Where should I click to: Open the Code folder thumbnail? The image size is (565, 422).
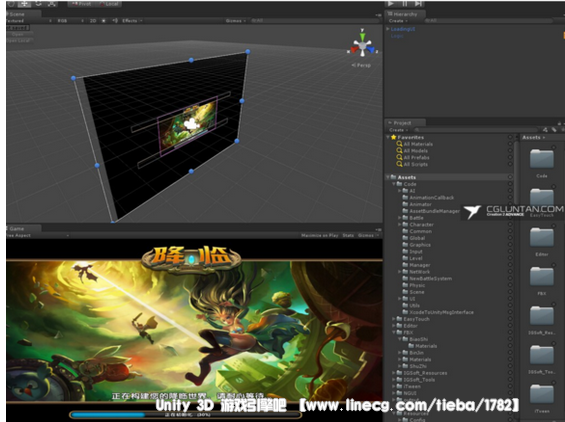tap(542, 159)
